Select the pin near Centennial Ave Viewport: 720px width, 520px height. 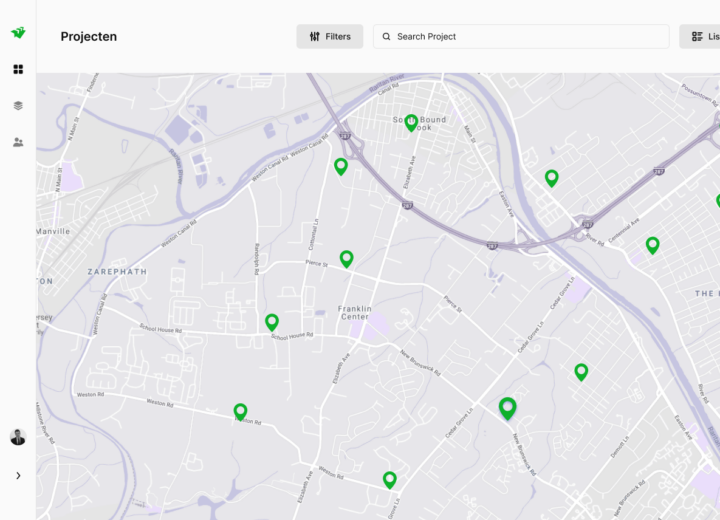point(653,244)
